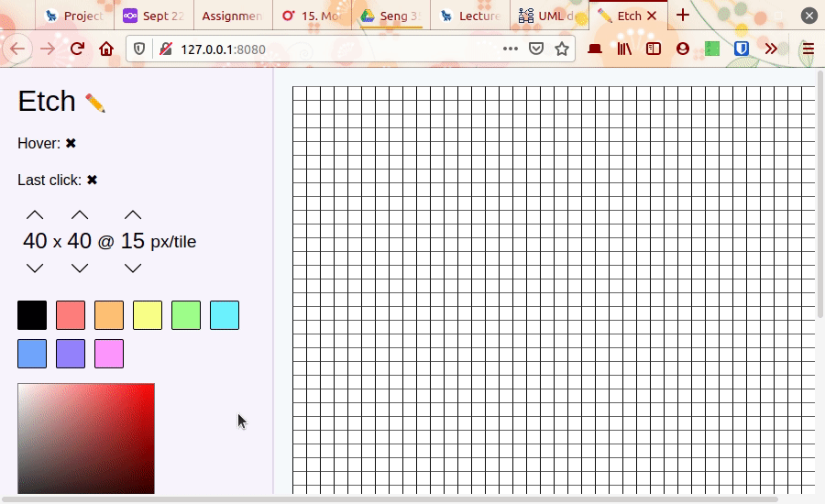Click the green square extension icon
Viewport: 825px width, 504px height.
pos(712,49)
